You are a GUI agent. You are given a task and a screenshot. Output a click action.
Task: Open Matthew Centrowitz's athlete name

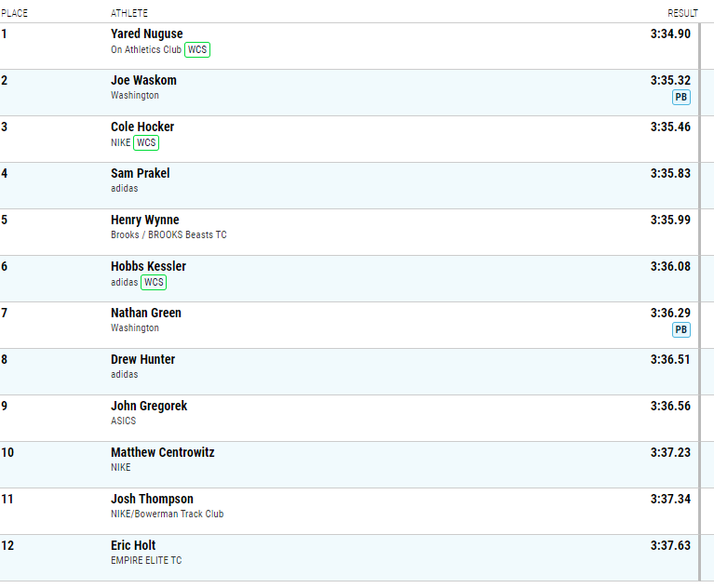coord(163,452)
